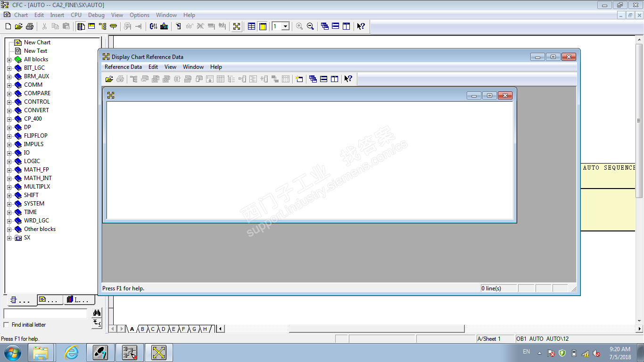The width and height of the screenshot is (644, 362).
Task: Open the Chart menu in CFC
Action: [21, 15]
